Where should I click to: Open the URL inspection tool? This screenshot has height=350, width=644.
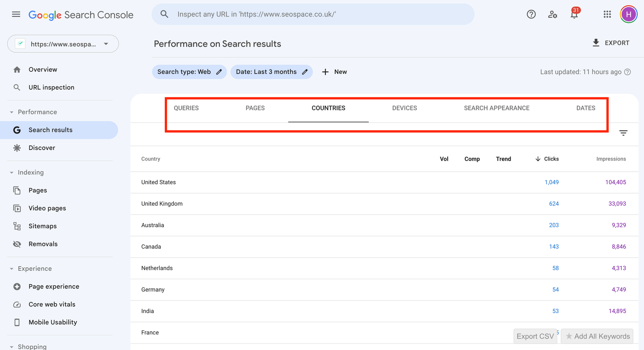click(51, 87)
